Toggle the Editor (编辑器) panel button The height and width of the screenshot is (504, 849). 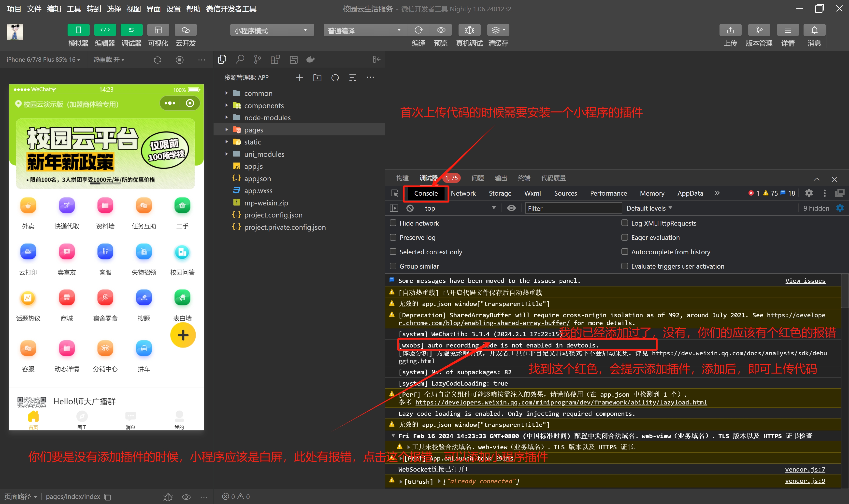[105, 30]
